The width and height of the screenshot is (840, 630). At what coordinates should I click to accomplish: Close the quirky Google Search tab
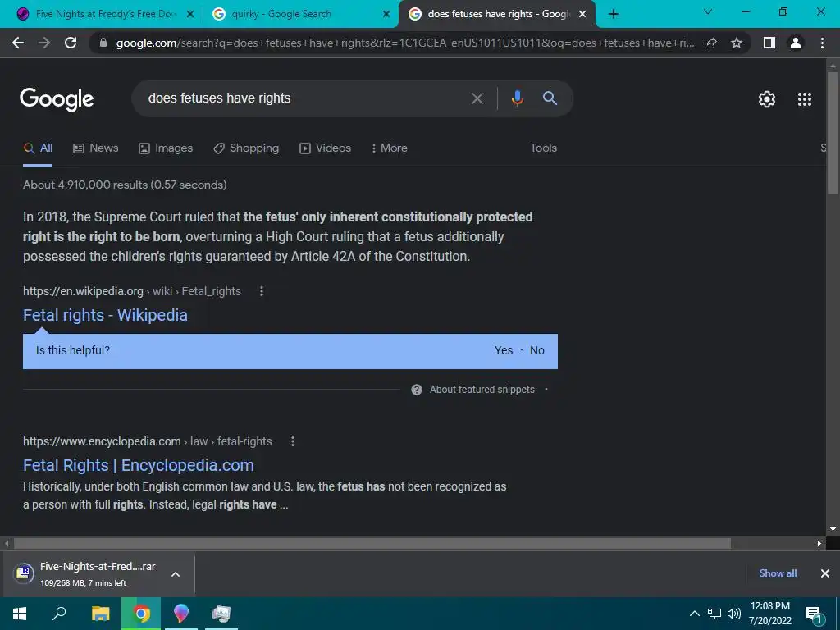[386, 14]
